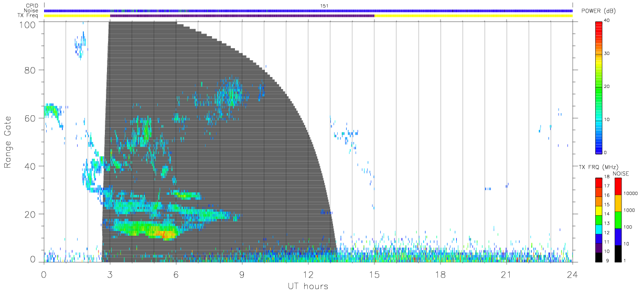Click the 6 tick on UT hours axis
644x297 pixels.
point(176,274)
